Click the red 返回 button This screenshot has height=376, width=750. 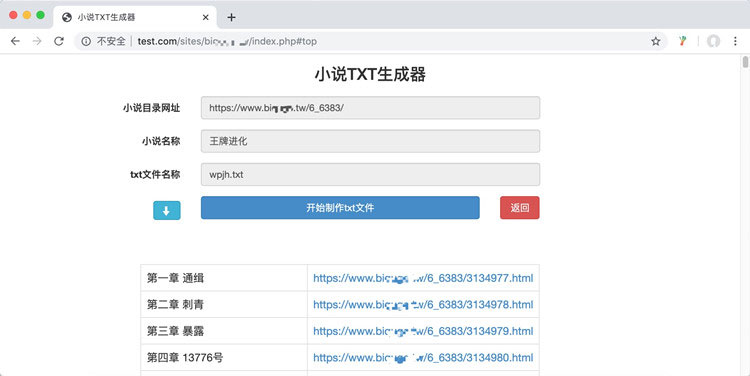click(x=519, y=208)
